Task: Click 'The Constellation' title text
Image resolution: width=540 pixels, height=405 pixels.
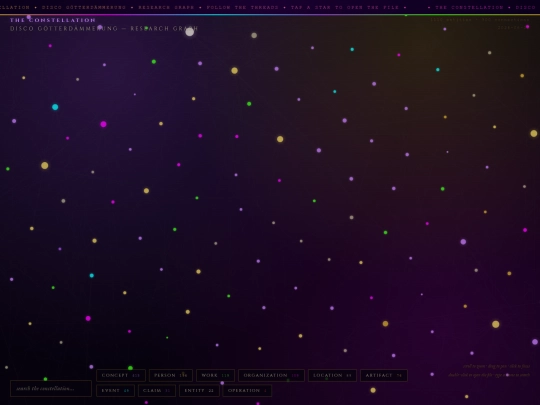Action: click(53, 20)
